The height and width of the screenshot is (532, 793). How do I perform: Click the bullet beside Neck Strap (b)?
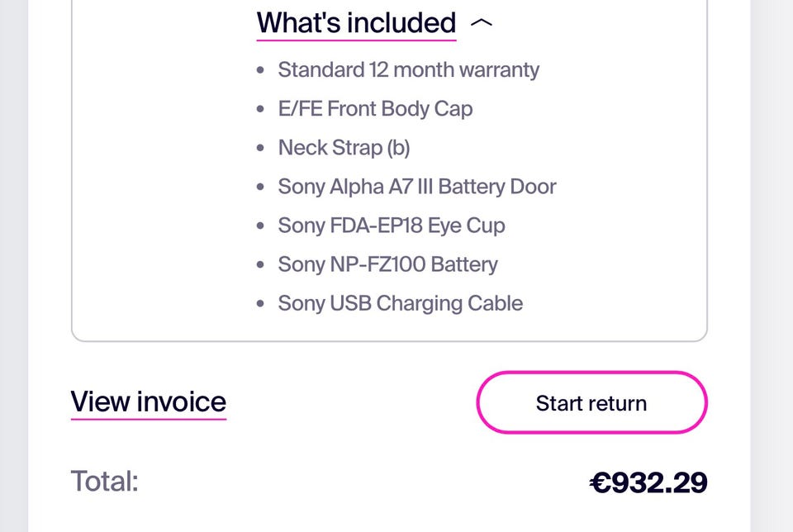pos(261,149)
